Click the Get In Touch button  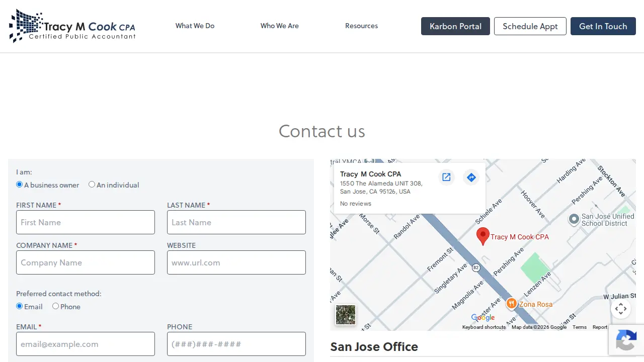[603, 26]
